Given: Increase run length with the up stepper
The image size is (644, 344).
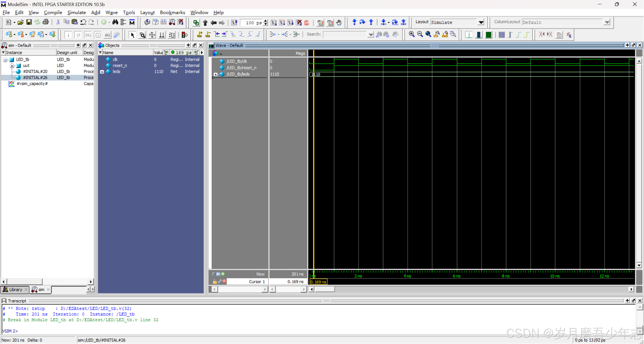Looking at the screenshot, I should click(266, 21).
